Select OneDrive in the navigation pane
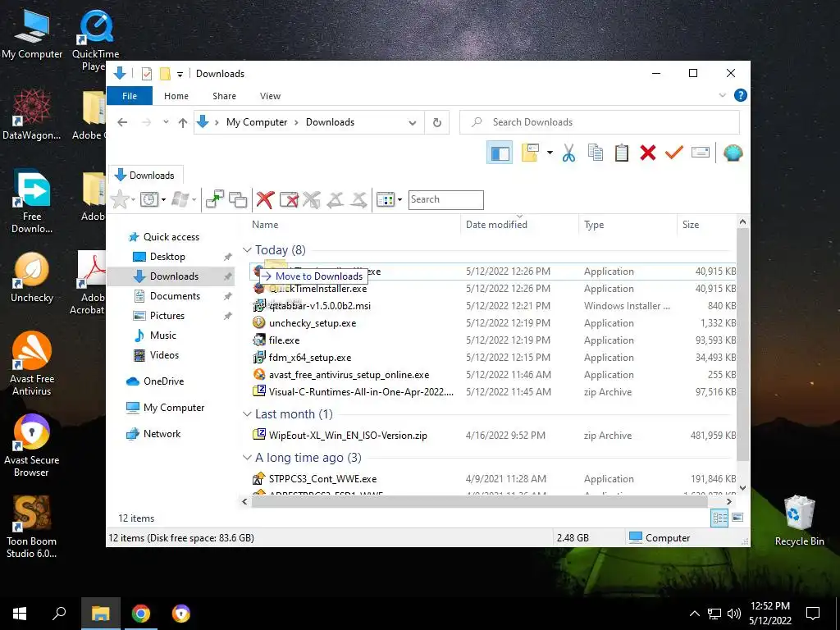 click(163, 381)
